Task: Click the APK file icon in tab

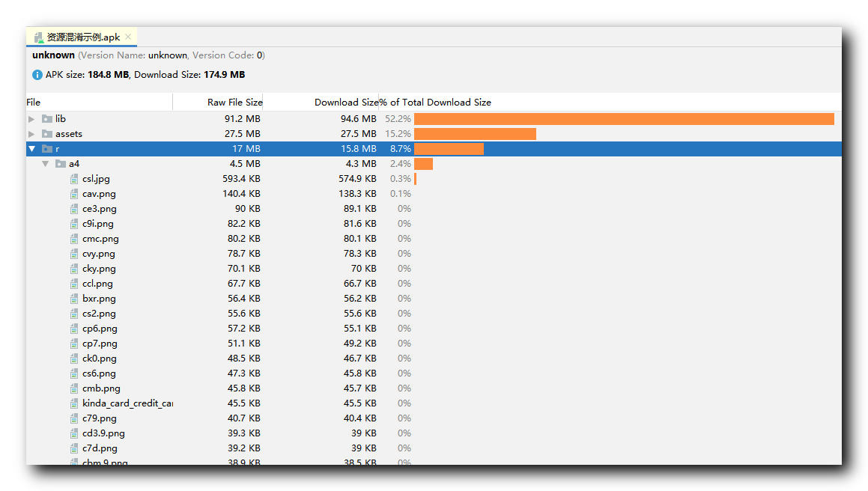Action: (x=38, y=37)
